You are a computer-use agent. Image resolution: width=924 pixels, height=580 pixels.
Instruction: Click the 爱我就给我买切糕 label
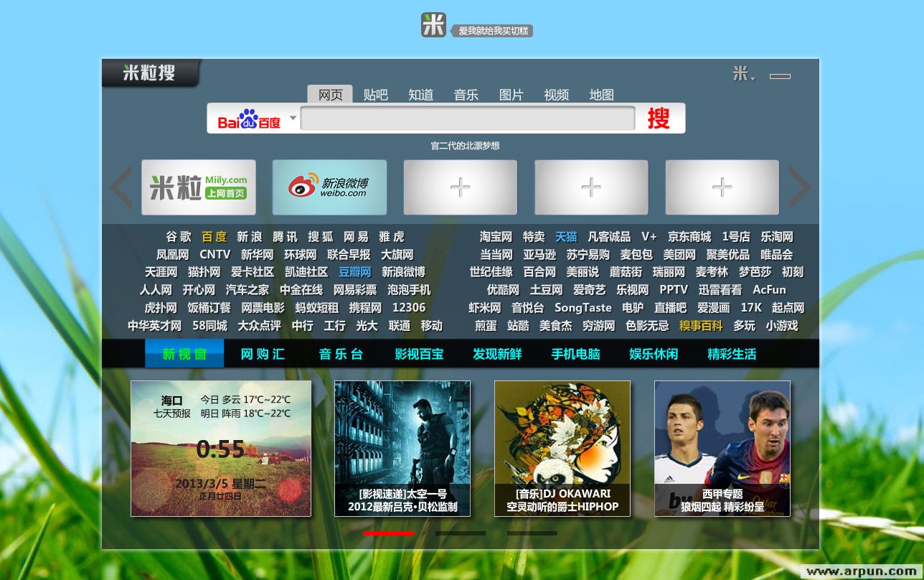(493, 31)
